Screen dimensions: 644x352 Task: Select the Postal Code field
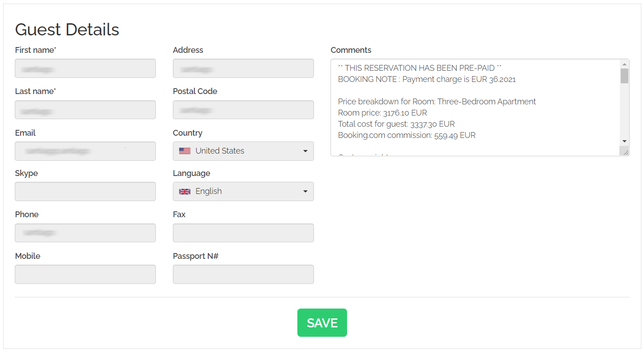pos(243,110)
